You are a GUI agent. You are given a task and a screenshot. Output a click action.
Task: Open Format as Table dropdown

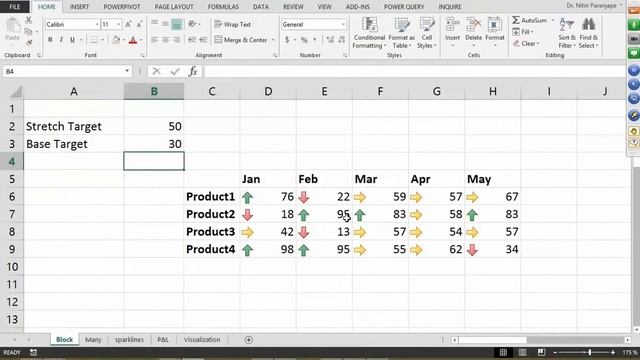402,33
